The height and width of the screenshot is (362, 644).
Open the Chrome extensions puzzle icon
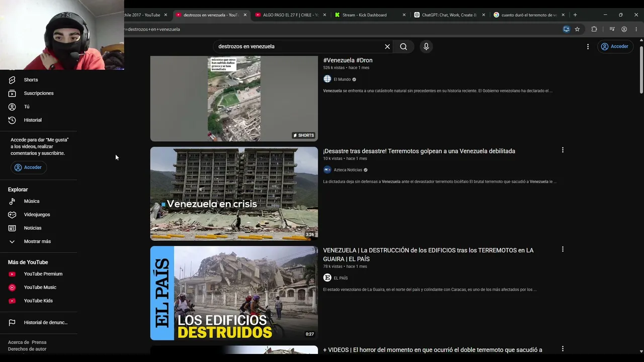coord(594,29)
